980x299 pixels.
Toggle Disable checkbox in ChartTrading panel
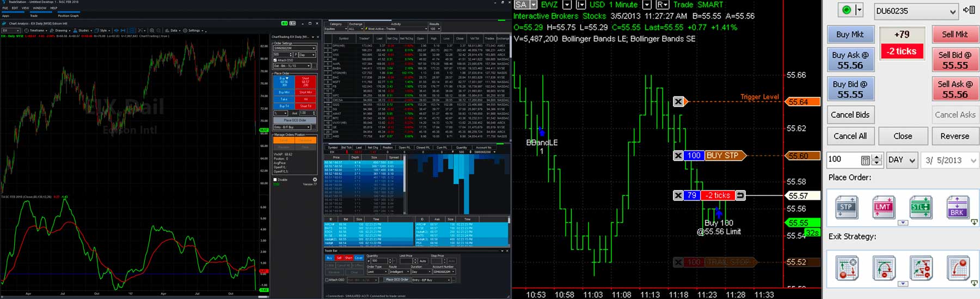[275, 180]
